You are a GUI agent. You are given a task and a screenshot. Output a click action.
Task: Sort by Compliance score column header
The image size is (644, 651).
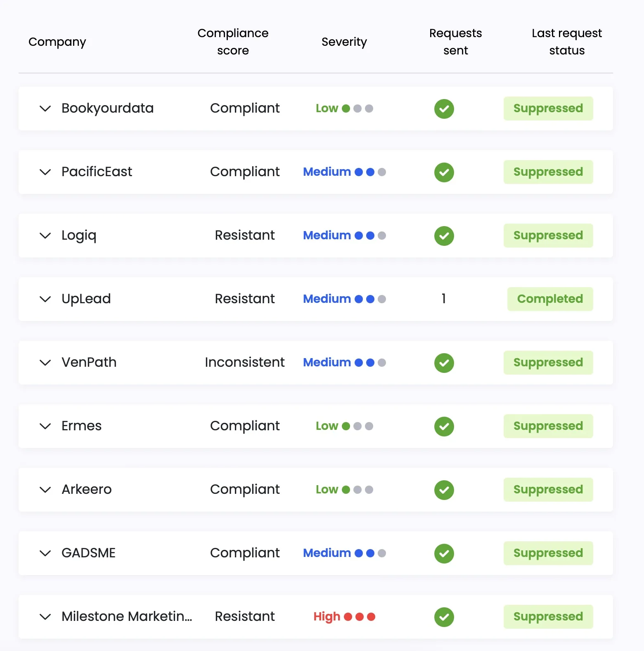[x=233, y=42]
